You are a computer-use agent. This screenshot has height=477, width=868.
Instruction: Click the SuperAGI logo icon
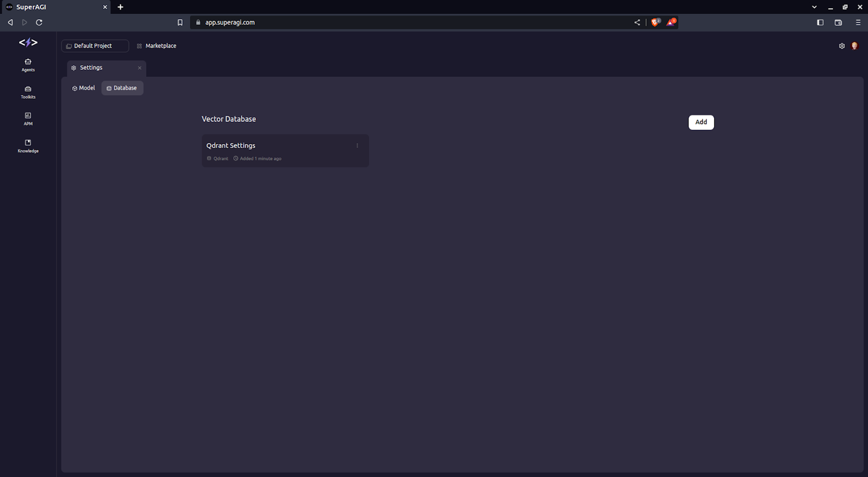28,43
